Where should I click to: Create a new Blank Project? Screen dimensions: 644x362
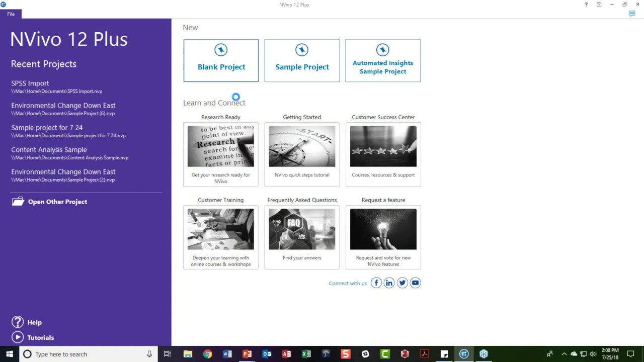click(221, 61)
